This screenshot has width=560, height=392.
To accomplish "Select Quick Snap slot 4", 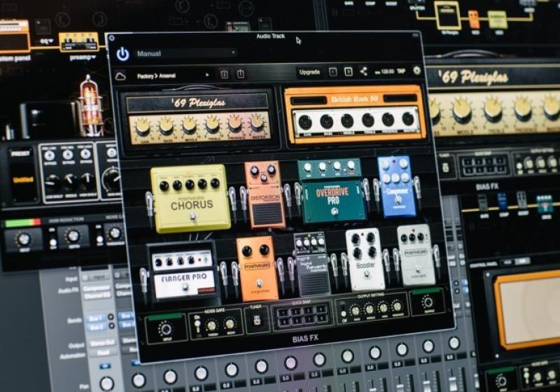I will [x=321, y=309].
